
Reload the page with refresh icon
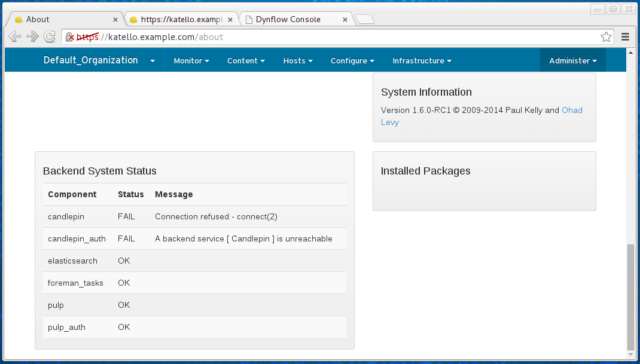click(x=50, y=36)
